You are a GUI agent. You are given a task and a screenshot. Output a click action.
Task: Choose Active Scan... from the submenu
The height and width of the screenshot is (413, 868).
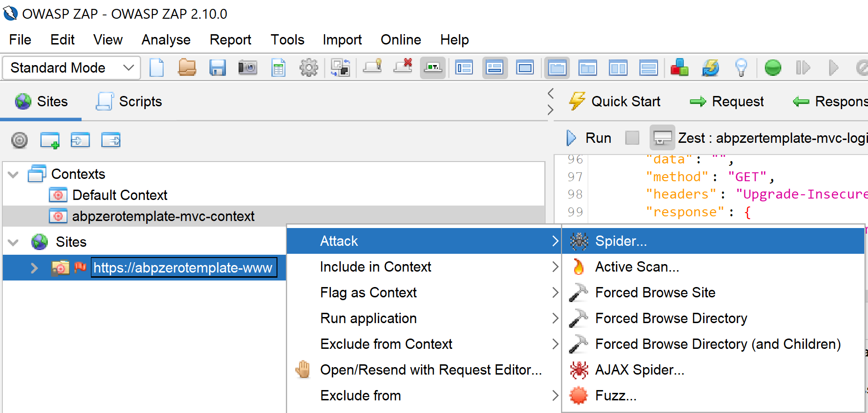[x=713, y=267]
